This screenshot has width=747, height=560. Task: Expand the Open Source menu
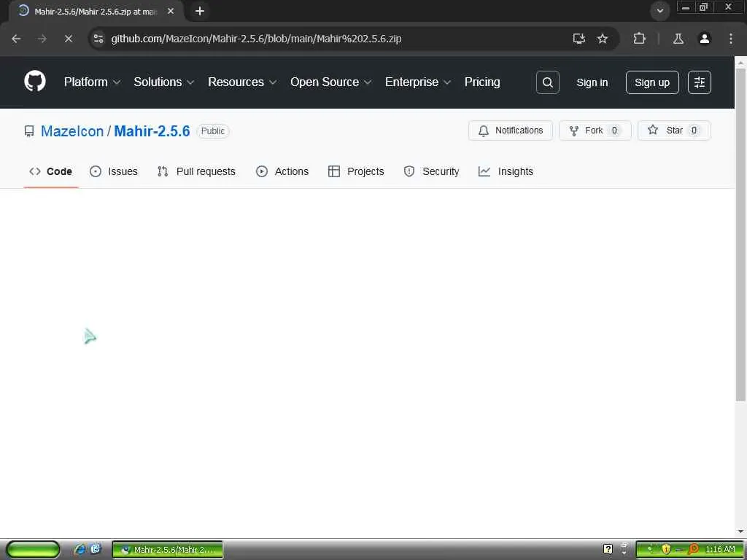tap(330, 82)
